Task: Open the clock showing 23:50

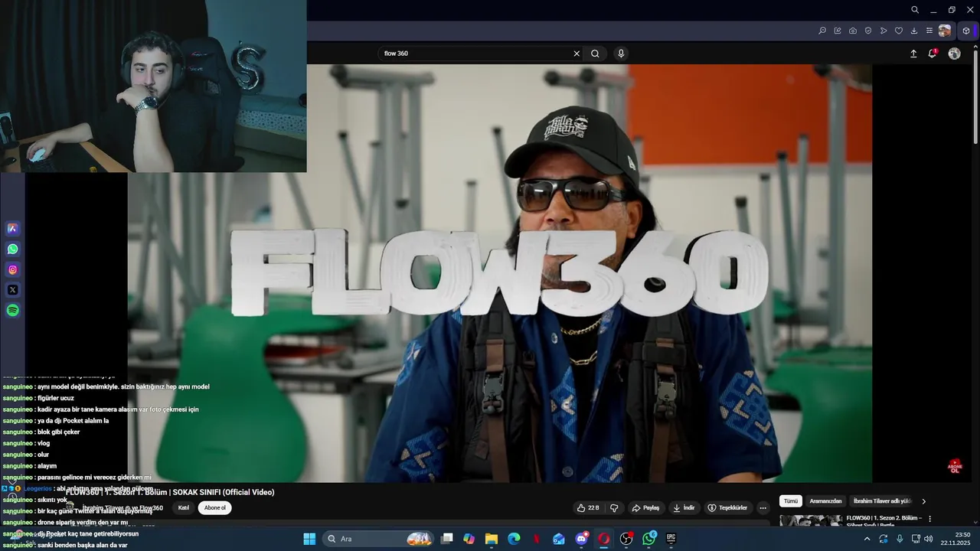Action: coord(957,539)
